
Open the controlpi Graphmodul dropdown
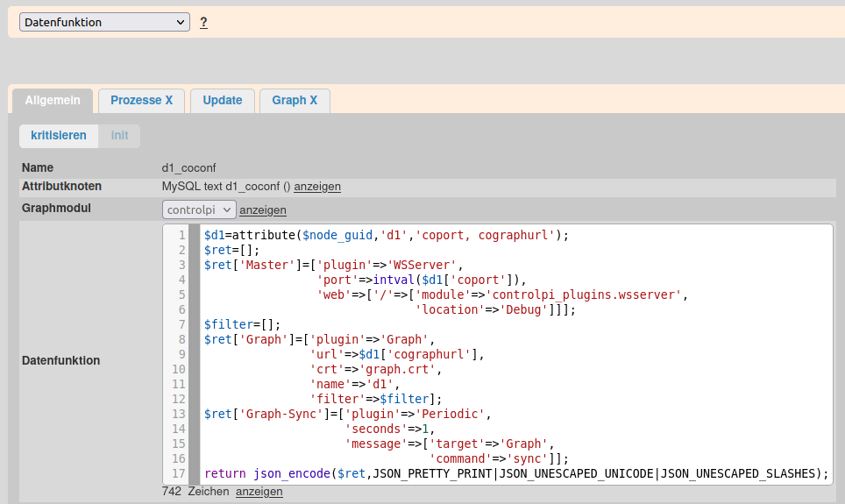(199, 209)
